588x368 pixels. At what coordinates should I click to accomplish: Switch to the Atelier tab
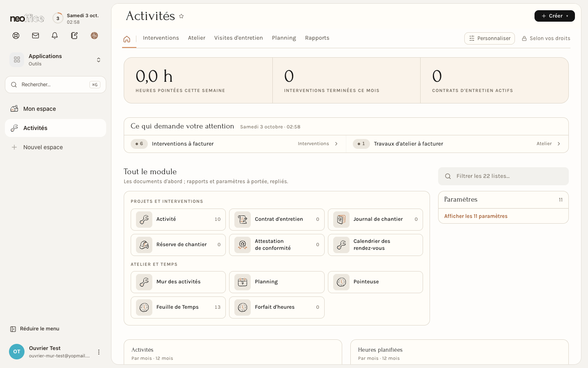tap(196, 38)
